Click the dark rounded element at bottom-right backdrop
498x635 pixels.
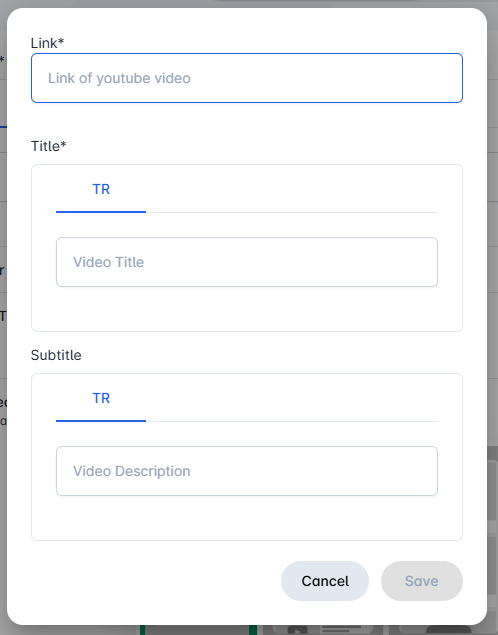pyautogui.click(x=449, y=630)
